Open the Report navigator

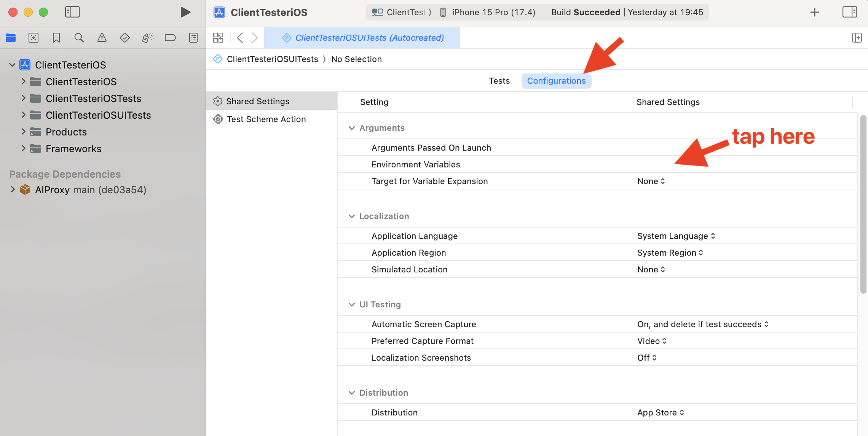point(193,38)
